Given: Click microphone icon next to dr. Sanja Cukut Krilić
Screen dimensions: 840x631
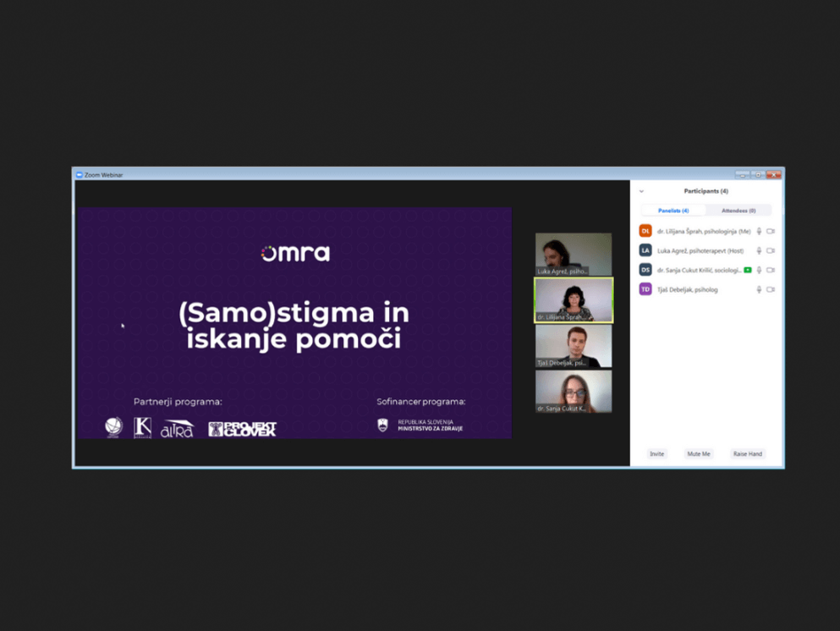Looking at the screenshot, I should [759, 270].
